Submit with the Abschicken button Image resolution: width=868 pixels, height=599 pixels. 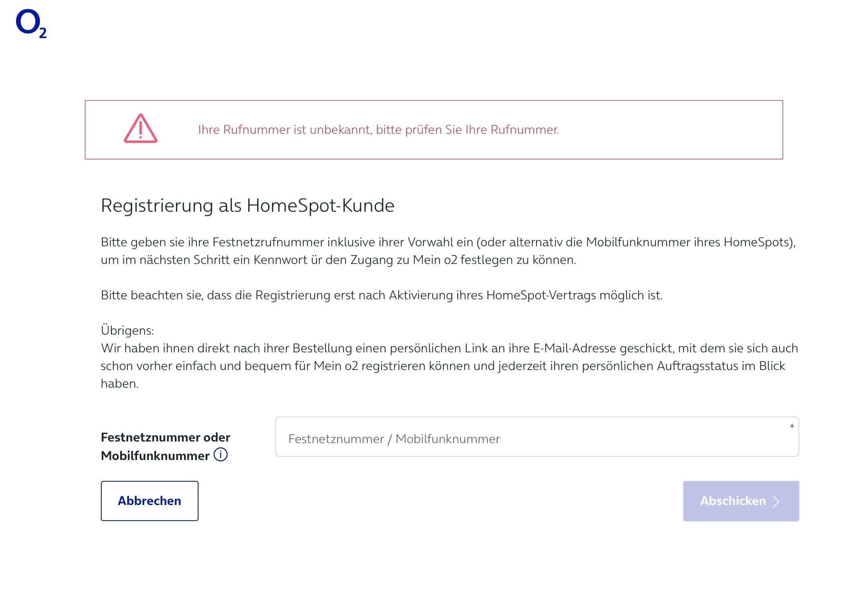(741, 501)
